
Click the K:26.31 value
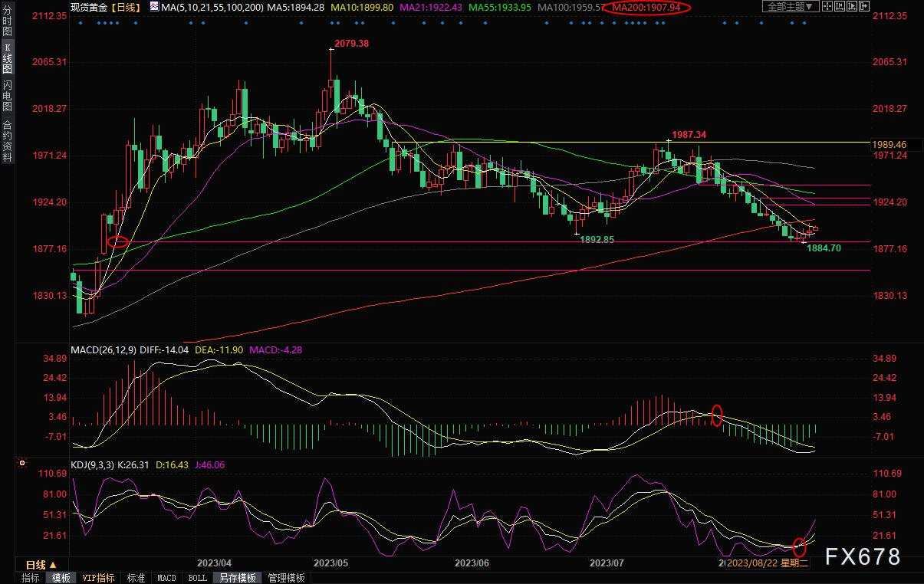click(134, 464)
